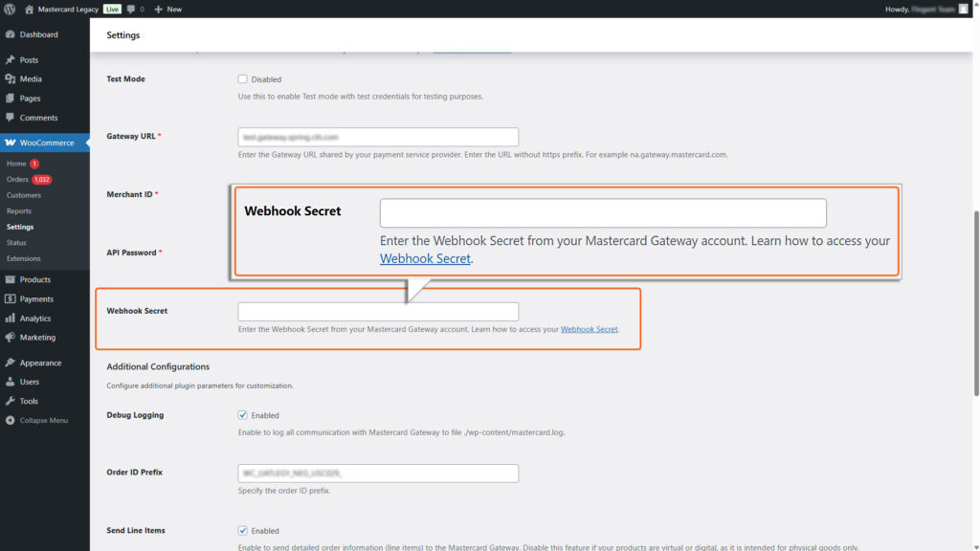Screen dimensions: 980x551
Task: Uncheck the Debug Logging Enabled box
Action: pyautogui.click(x=241, y=414)
